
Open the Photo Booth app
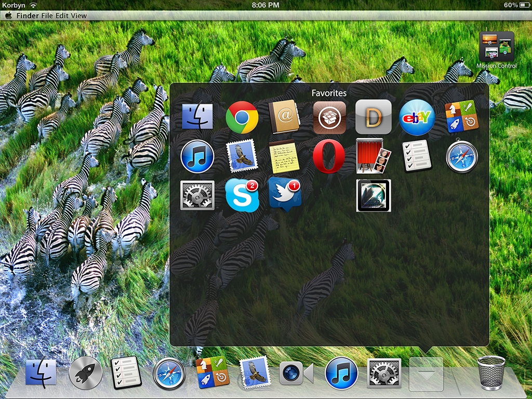coord(374,156)
